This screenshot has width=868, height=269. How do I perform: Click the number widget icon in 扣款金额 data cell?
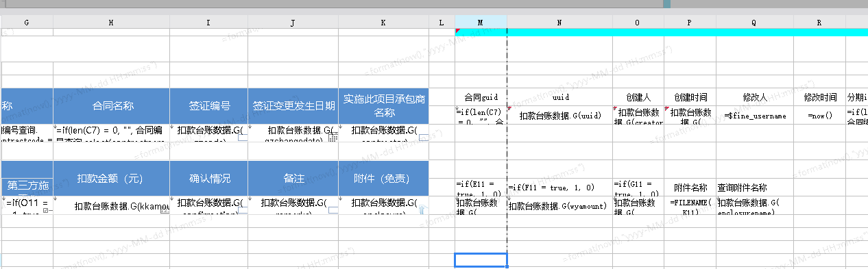(x=165, y=210)
